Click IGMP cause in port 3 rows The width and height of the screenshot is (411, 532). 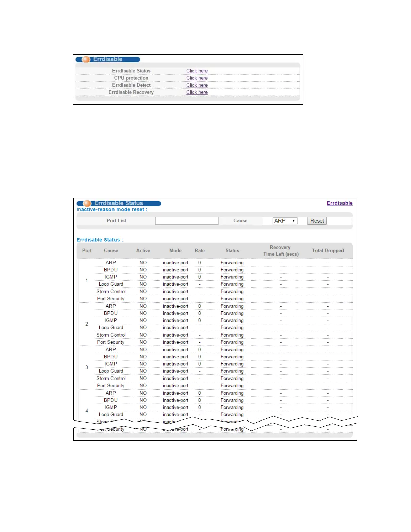[111, 364]
